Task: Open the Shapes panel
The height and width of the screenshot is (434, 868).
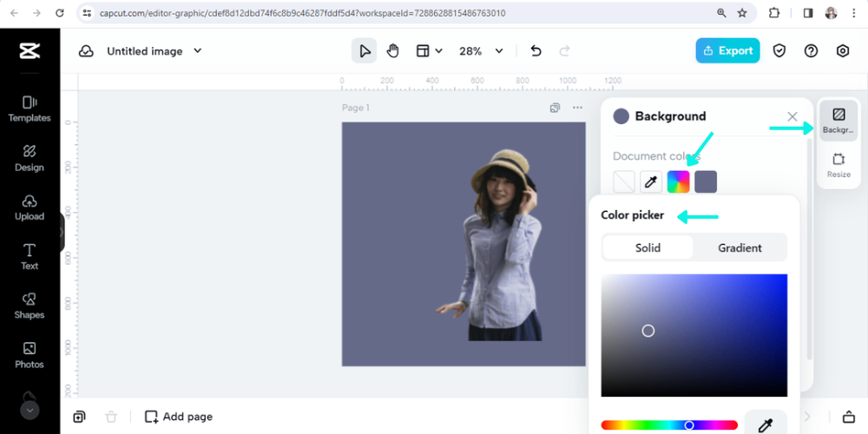Action: pyautogui.click(x=30, y=306)
